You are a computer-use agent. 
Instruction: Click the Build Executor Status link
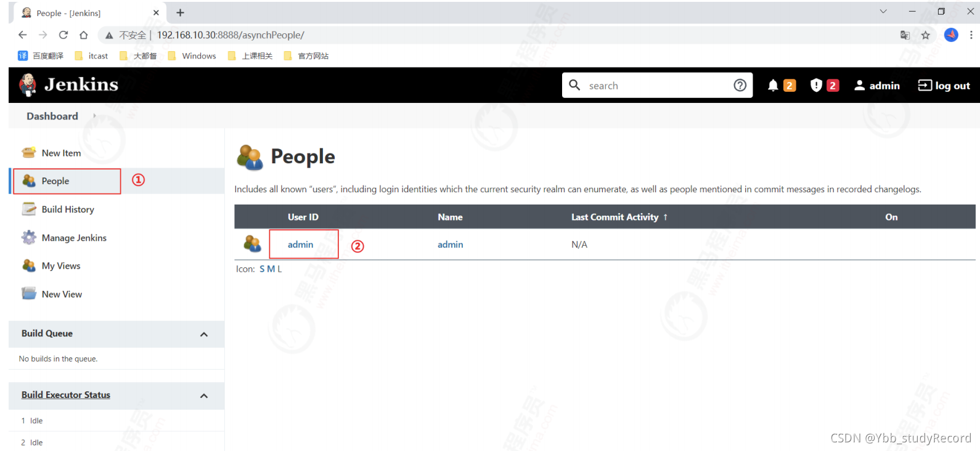pos(66,395)
